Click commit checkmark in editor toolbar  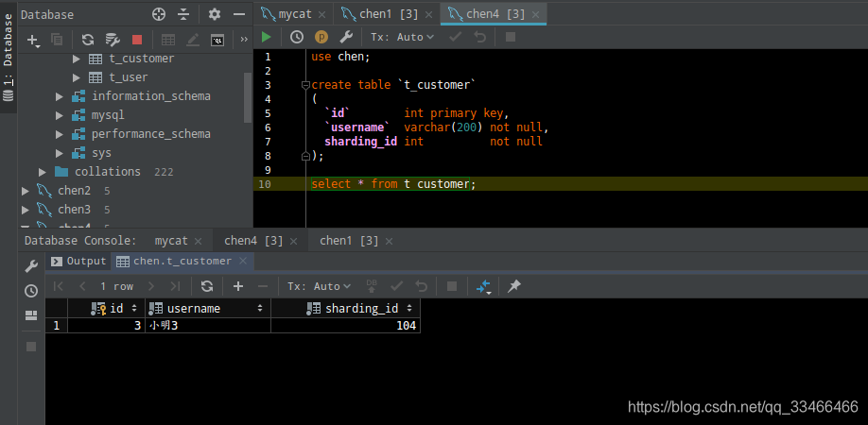455,37
